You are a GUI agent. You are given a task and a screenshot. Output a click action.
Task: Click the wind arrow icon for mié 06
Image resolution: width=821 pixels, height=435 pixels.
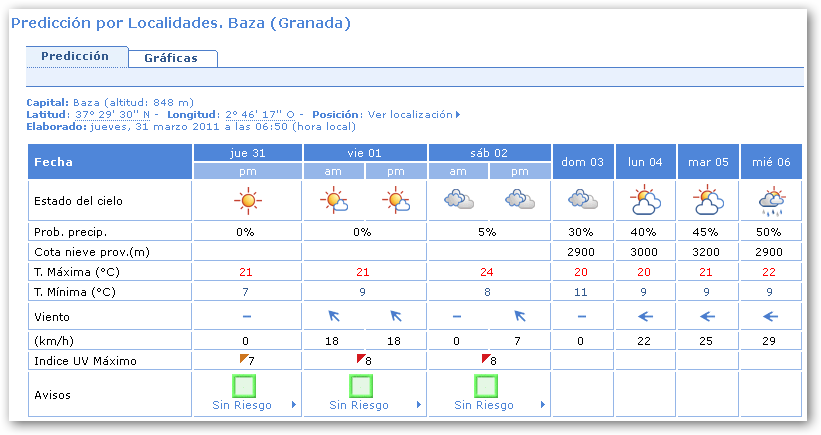[x=770, y=315]
